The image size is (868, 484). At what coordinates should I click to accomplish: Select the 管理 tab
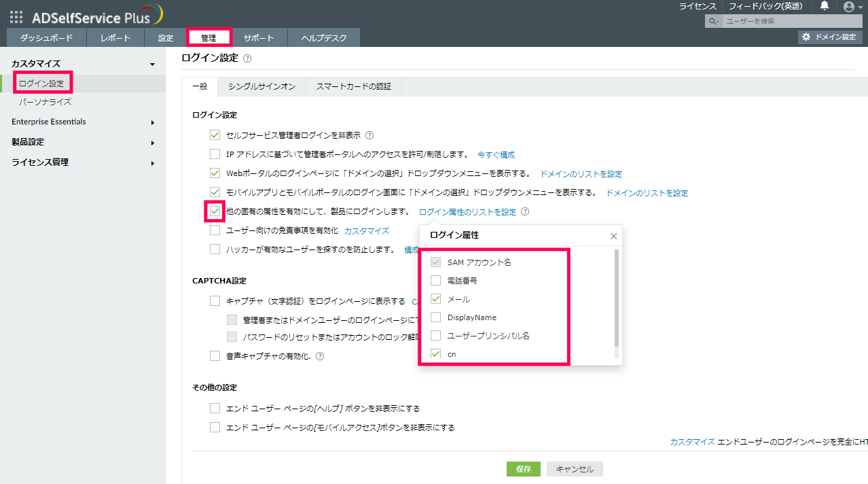pos(209,38)
